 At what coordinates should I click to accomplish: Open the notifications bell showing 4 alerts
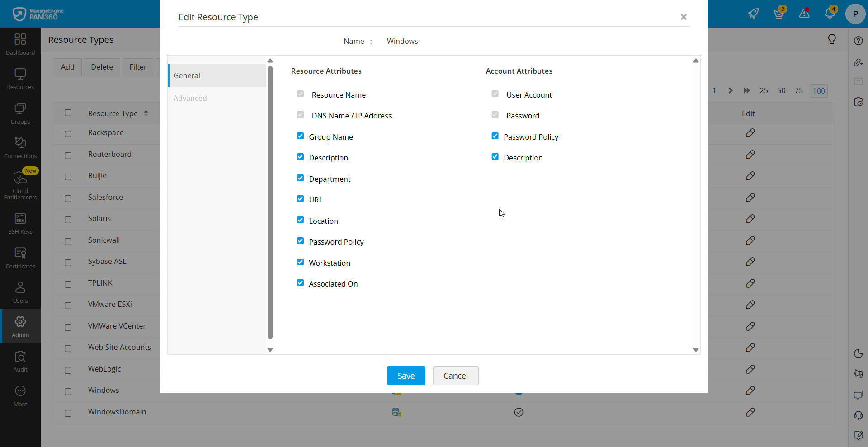830,14
